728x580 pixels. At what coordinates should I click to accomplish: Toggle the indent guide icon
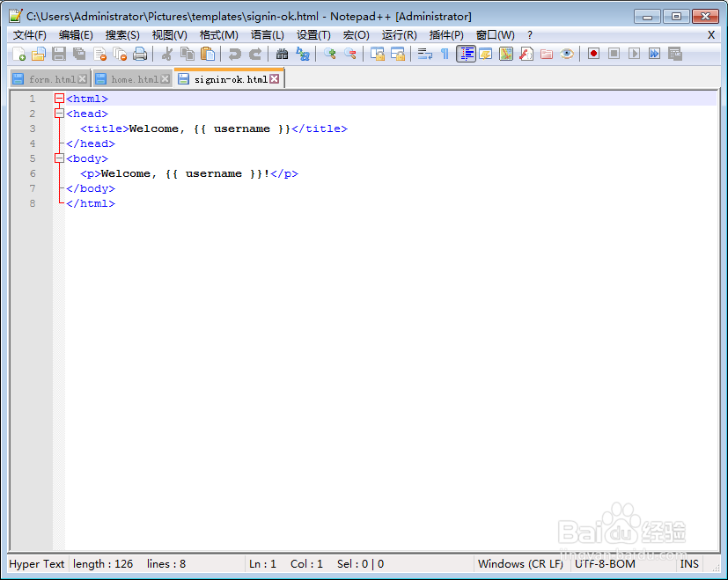click(466, 54)
